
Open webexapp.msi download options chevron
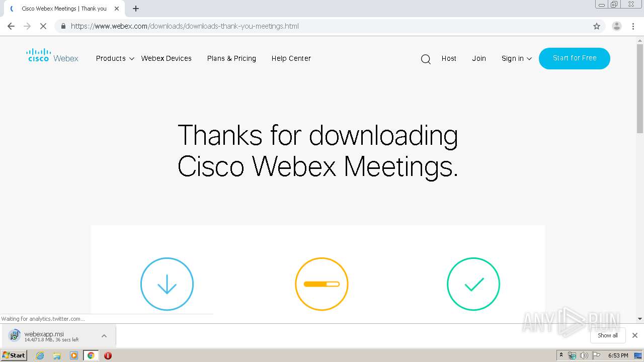104,336
